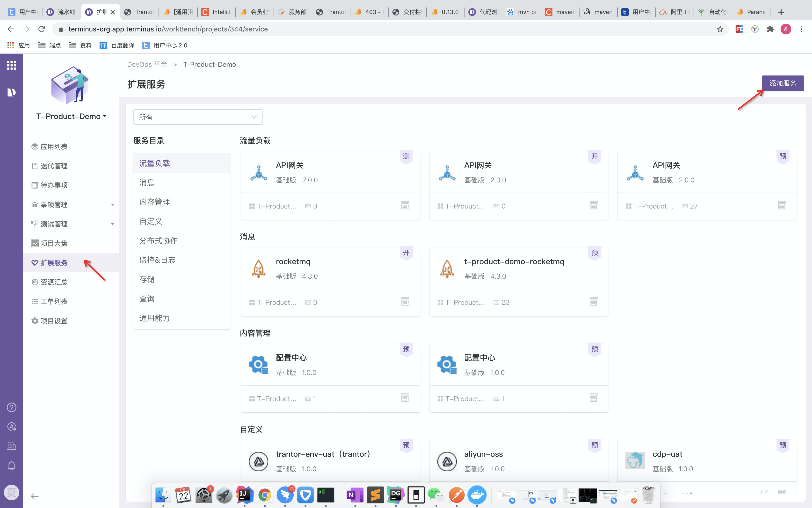Collapse the sidebar with left arrow

click(x=35, y=496)
